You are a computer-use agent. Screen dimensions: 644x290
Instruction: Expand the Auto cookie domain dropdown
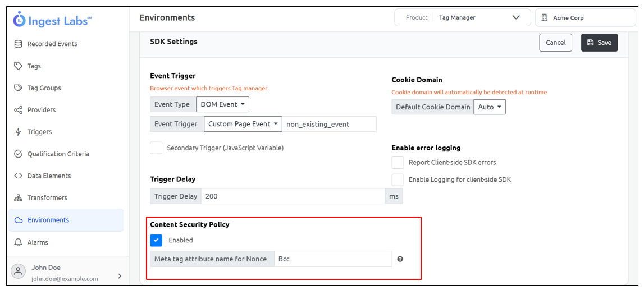pyautogui.click(x=490, y=107)
